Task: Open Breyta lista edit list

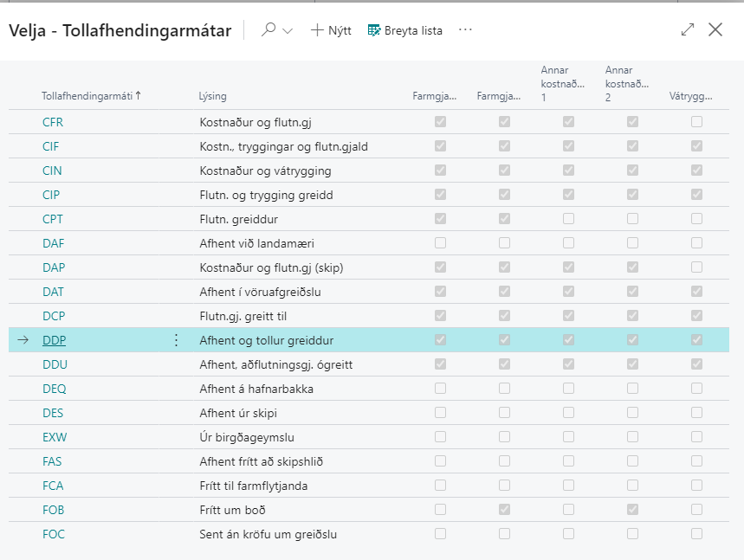Action: point(404,30)
